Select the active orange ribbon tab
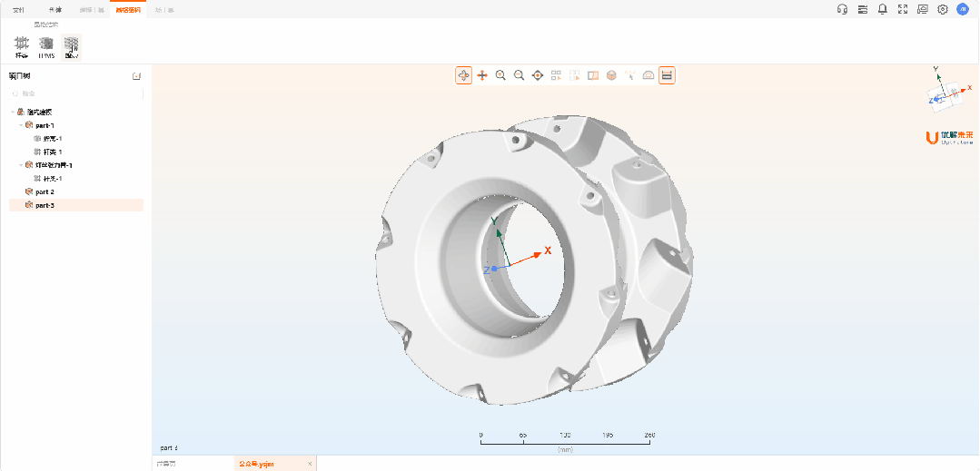980x471 pixels. click(x=128, y=10)
